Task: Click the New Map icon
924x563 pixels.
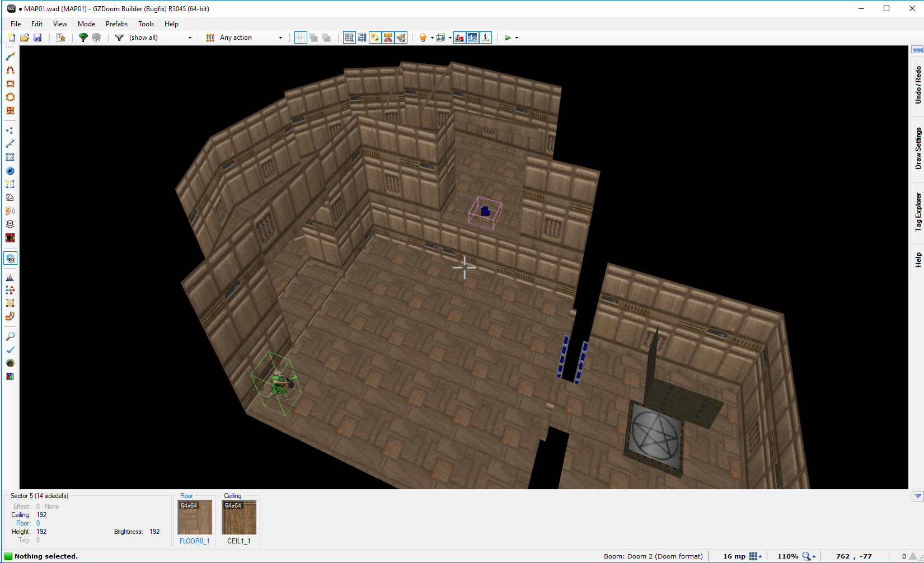Action: [11, 37]
